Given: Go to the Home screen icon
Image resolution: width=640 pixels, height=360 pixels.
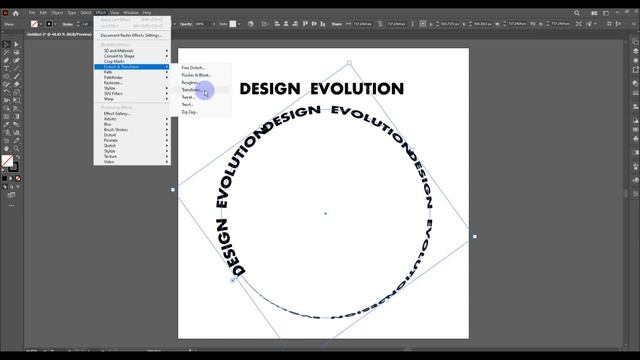Looking at the screenshot, I should (x=16, y=13).
